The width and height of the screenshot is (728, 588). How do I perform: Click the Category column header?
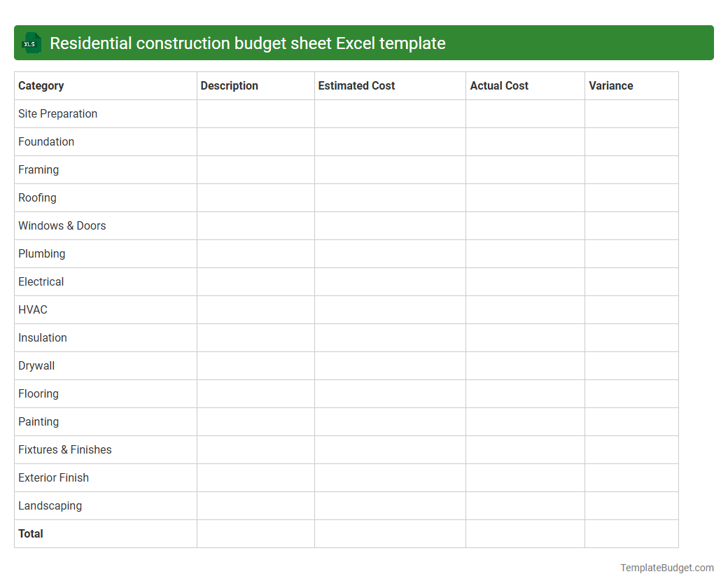coord(41,85)
